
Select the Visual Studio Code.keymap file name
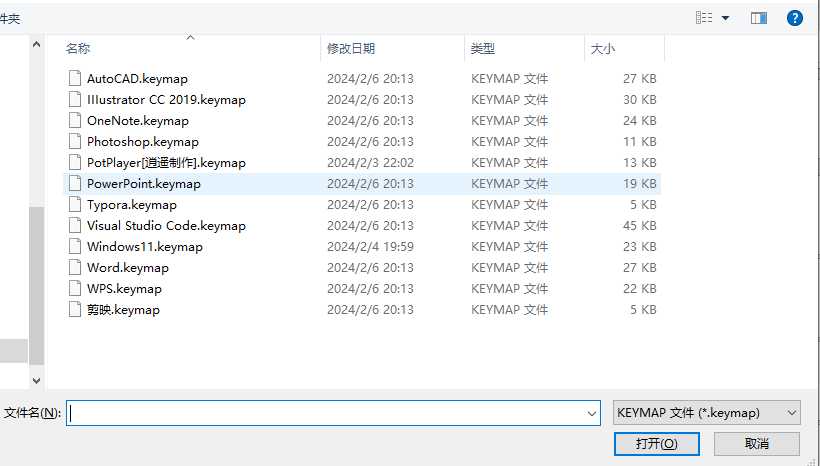click(x=166, y=225)
